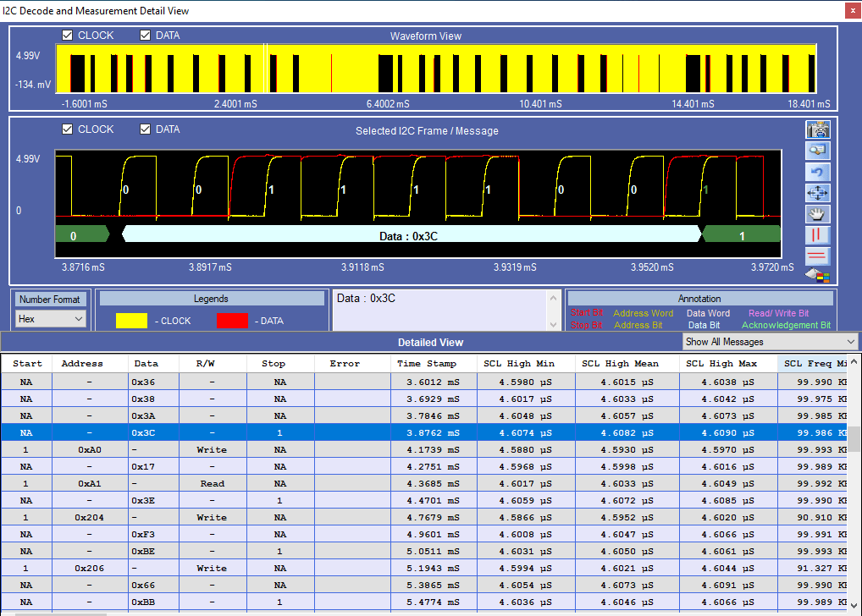The width and height of the screenshot is (862, 616).
Task: Click the red DATA legend swatch
Action: 232,321
